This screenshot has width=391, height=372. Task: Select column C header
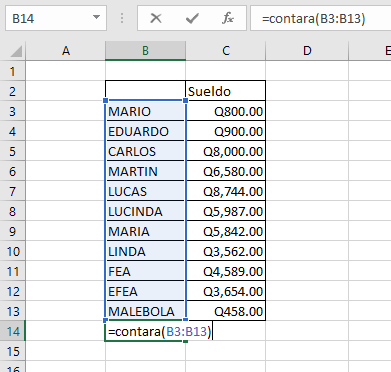(226, 51)
